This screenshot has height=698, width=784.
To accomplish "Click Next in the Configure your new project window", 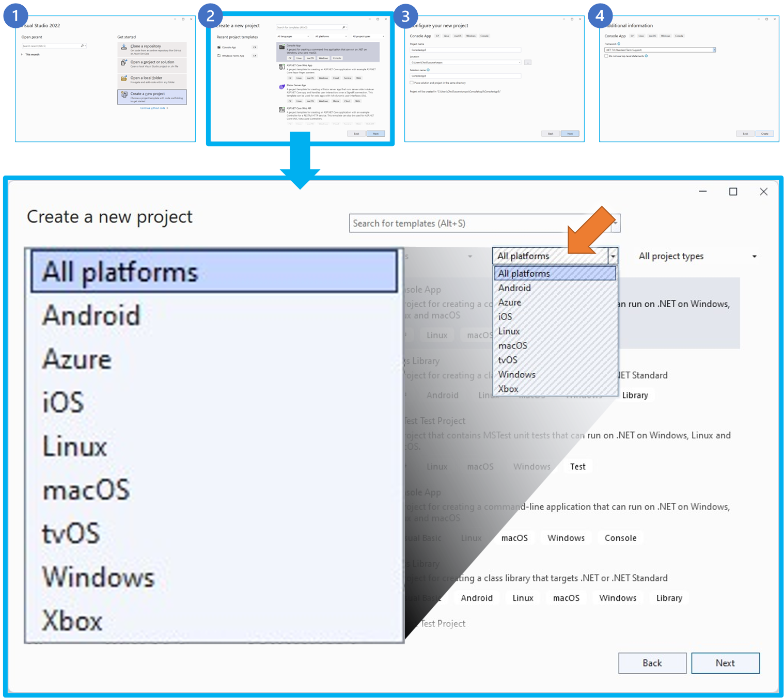I will [570, 134].
